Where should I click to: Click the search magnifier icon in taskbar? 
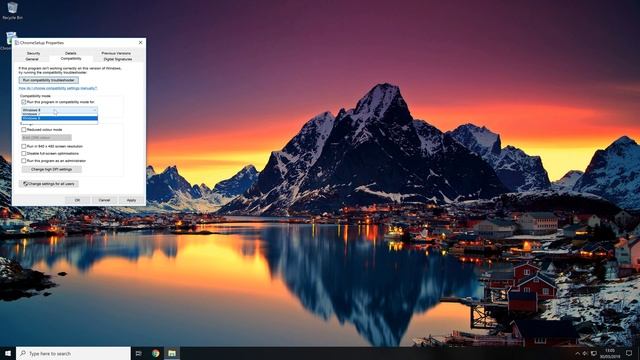[x=23, y=353]
